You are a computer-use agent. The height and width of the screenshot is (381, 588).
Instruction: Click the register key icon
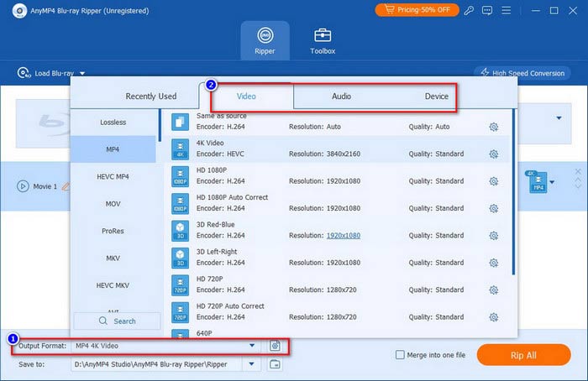[469, 10]
